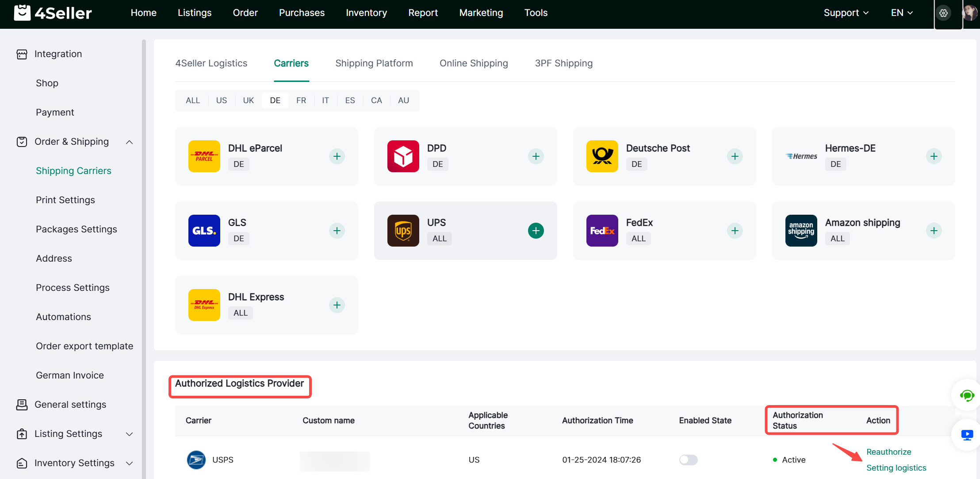Open settings gear icon in top bar
The height and width of the screenshot is (479, 980).
pyautogui.click(x=943, y=13)
